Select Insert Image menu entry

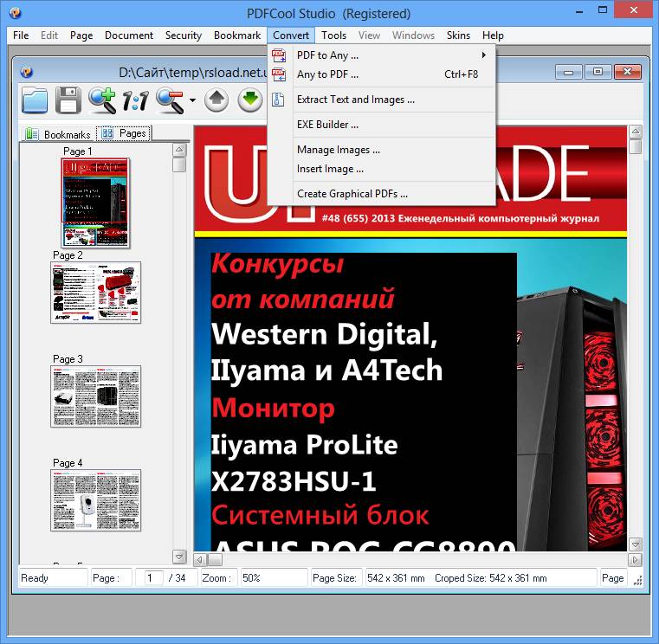(382, 169)
